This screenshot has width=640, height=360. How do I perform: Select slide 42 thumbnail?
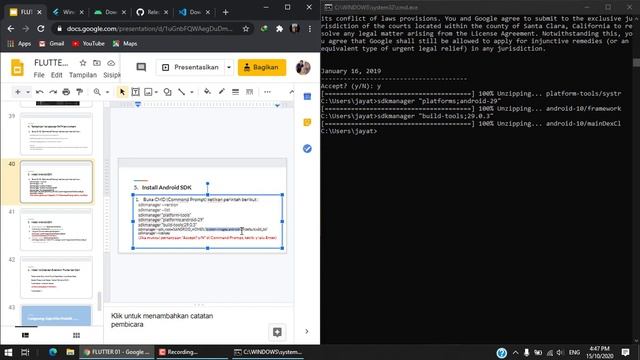(56, 278)
